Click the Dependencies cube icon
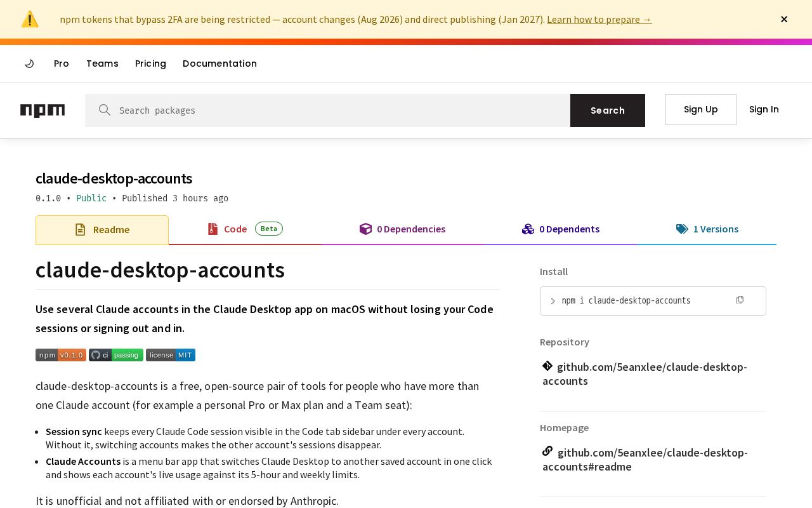The height and width of the screenshot is (508, 812). pyautogui.click(x=365, y=229)
